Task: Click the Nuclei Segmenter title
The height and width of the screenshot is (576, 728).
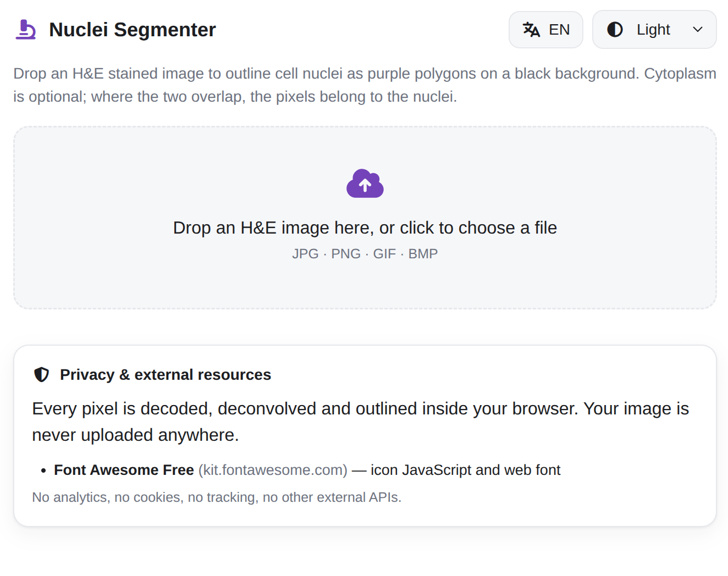Action: (133, 30)
